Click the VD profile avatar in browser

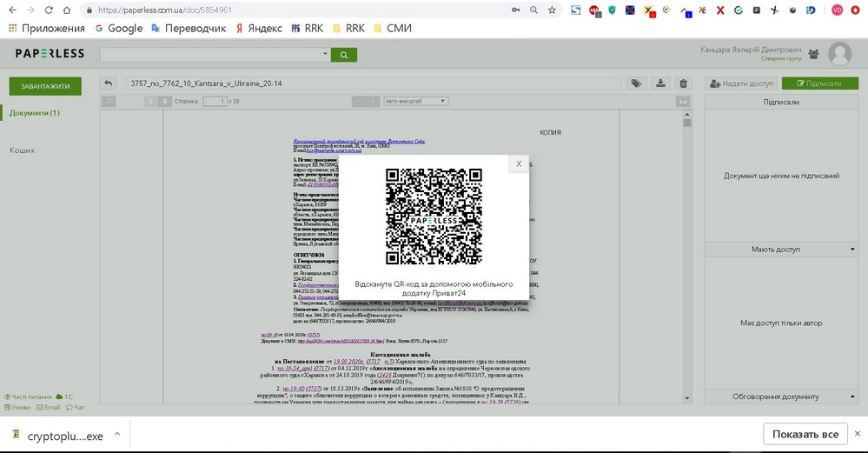click(837, 10)
